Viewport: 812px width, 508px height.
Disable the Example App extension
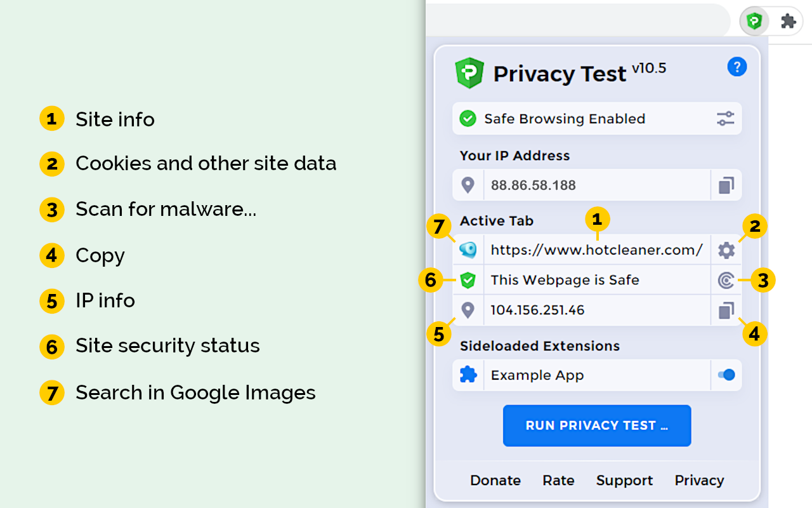pos(726,375)
